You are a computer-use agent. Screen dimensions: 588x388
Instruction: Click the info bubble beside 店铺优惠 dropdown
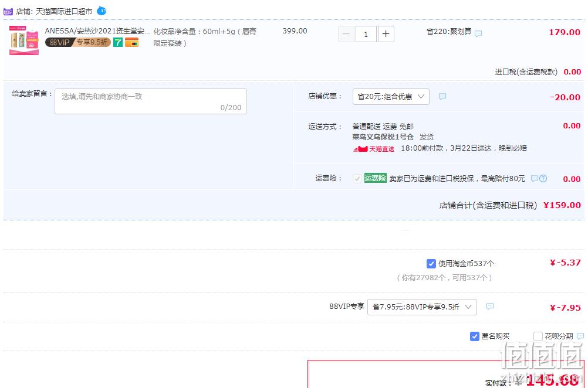point(442,97)
